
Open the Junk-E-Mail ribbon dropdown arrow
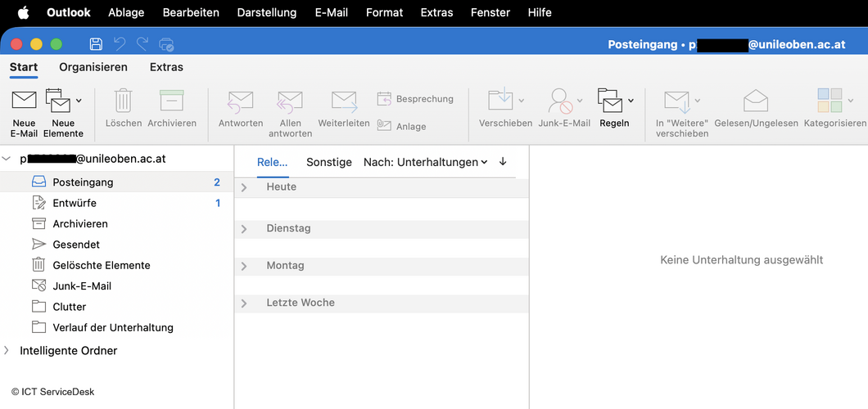point(580,101)
